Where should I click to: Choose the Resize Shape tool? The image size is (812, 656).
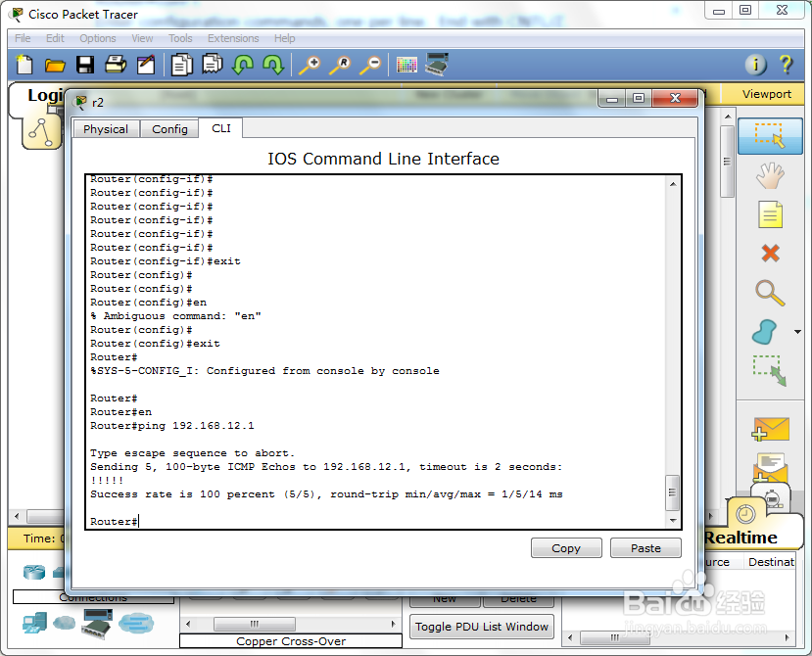[x=770, y=371]
